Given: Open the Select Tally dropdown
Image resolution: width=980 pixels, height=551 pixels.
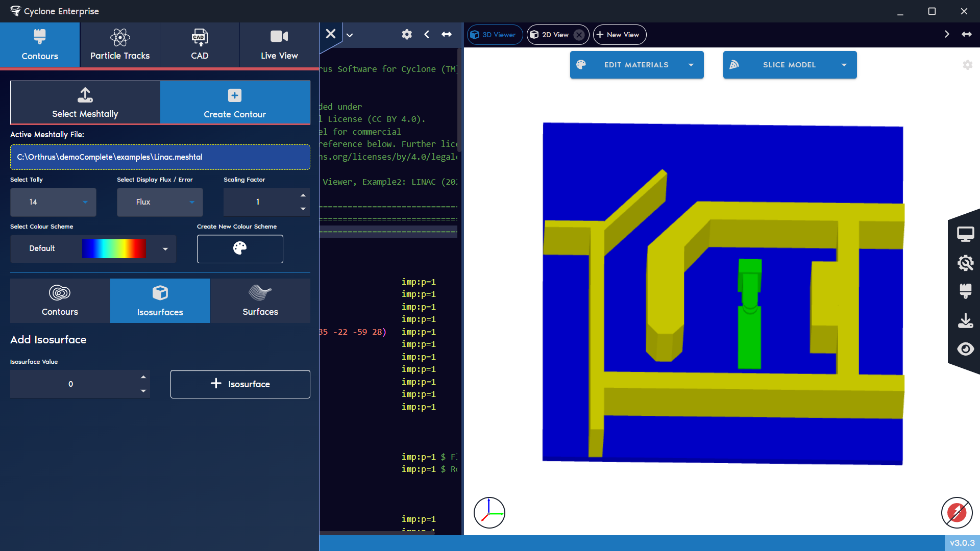Looking at the screenshot, I should [53, 202].
